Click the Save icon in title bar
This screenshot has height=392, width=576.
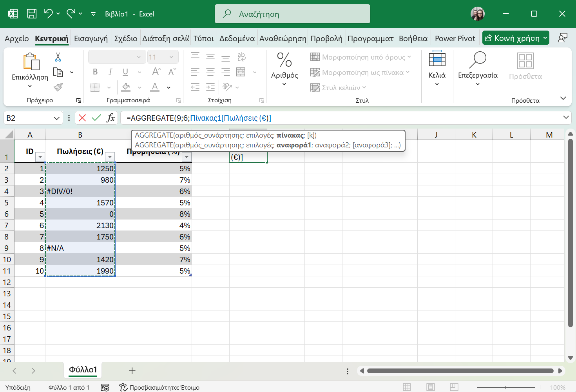click(32, 14)
